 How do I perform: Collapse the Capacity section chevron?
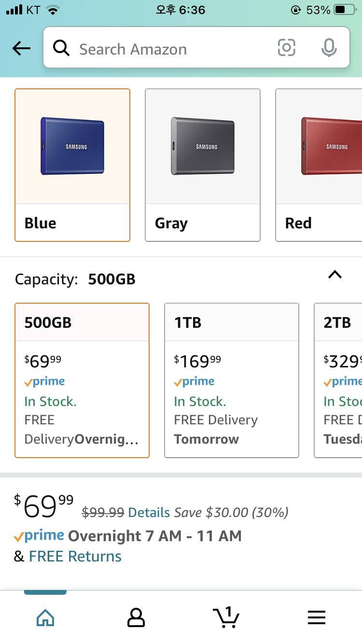[x=334, y=275]
